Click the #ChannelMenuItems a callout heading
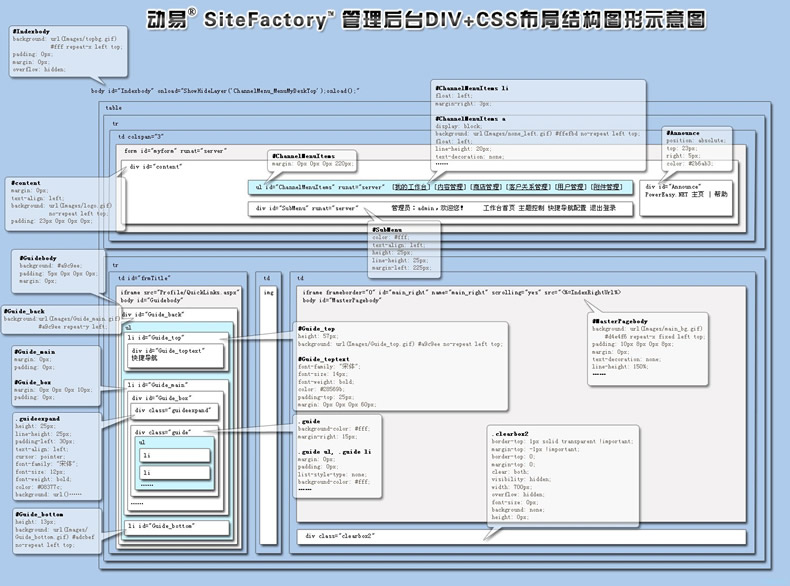The height and width of the screenshot is (586, 790). [x=471, y=119]
